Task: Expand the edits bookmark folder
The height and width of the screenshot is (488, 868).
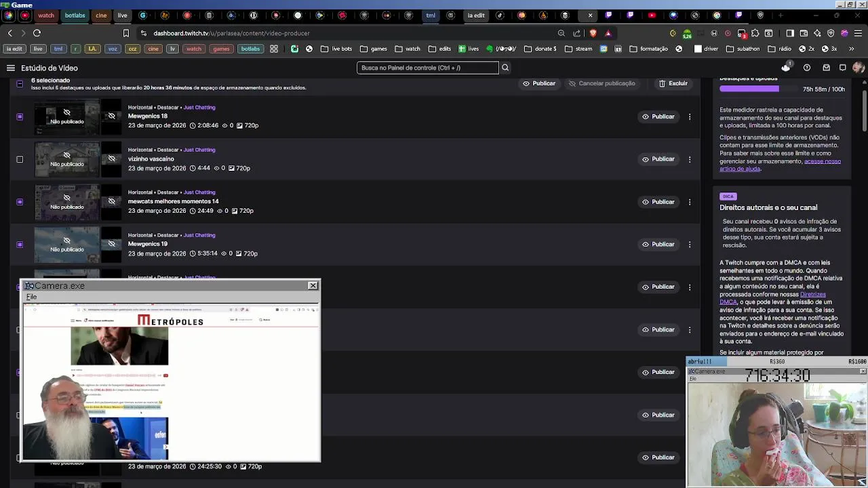Action: tap(439, 49)
